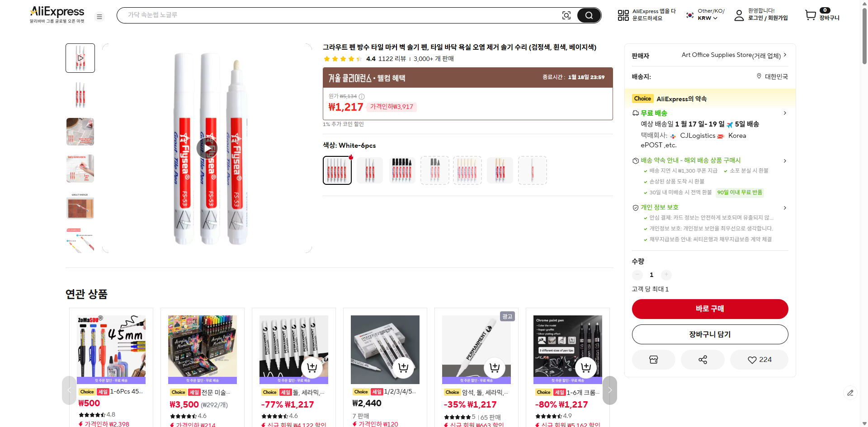The width and height of the screenshot is (868, 427).
Task: Click the 바로 구매 purchase button
Action: [709, 309]
